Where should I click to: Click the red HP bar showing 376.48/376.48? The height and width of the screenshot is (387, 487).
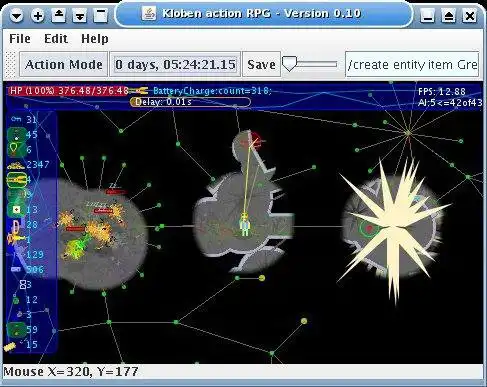tap(68, 91)
